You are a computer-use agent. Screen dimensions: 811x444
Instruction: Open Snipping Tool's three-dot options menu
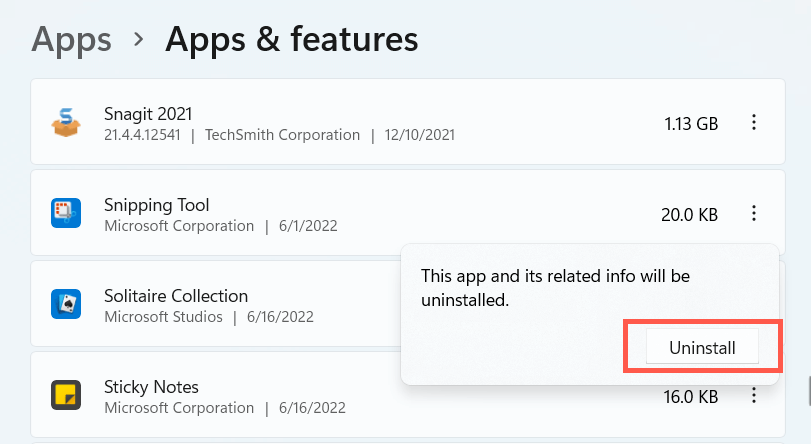click(x=754, y=213)
